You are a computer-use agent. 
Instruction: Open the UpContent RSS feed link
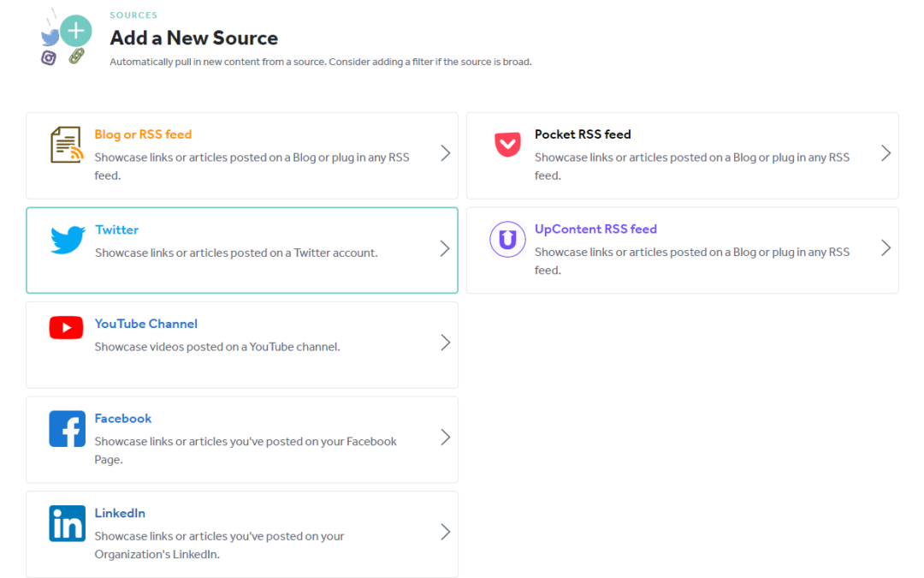click(595, 229)
